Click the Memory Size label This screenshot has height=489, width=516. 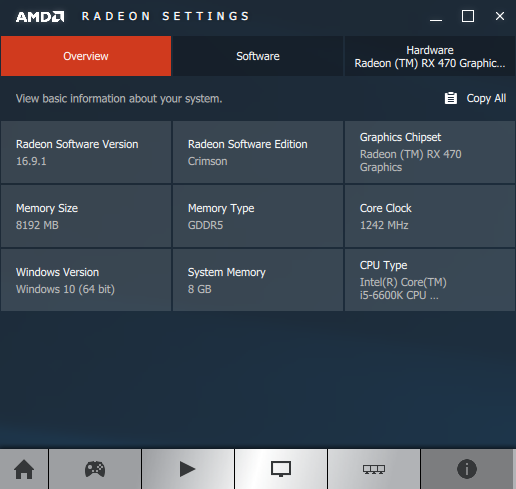click(x=47, y=208)
